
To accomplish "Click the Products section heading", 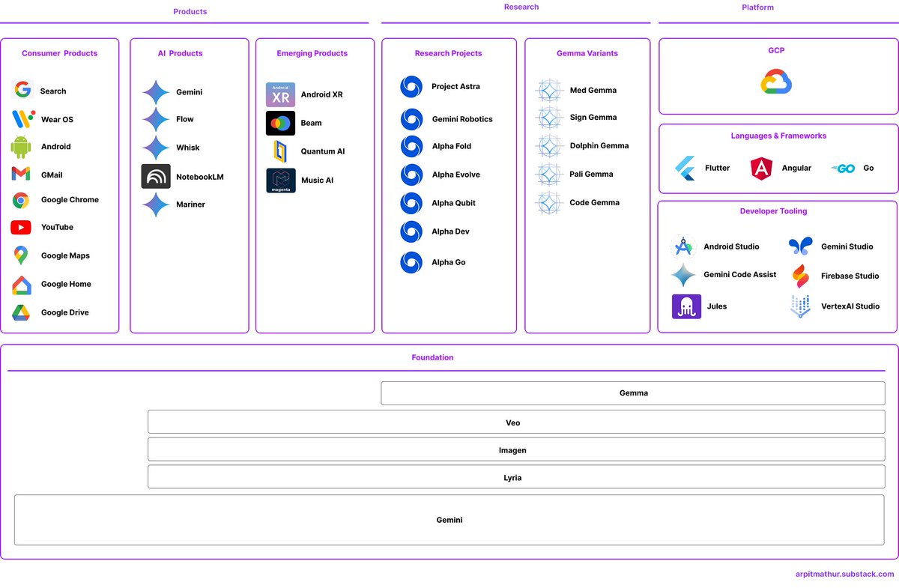I will click(x=190, y=11).
